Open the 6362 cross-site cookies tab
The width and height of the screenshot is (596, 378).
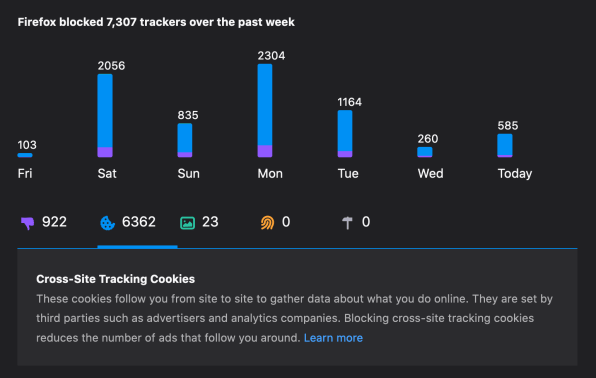tap(137, 223)
